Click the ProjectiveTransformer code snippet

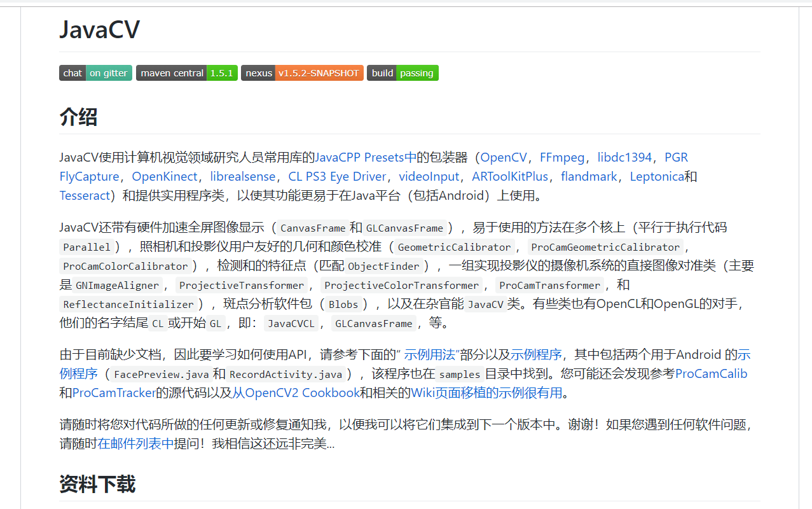242,285
